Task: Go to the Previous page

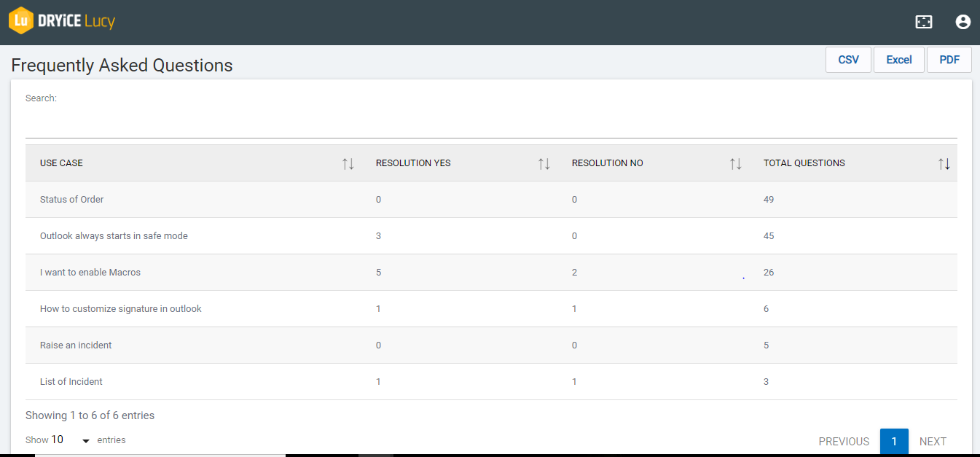Action: pos(844,441)
